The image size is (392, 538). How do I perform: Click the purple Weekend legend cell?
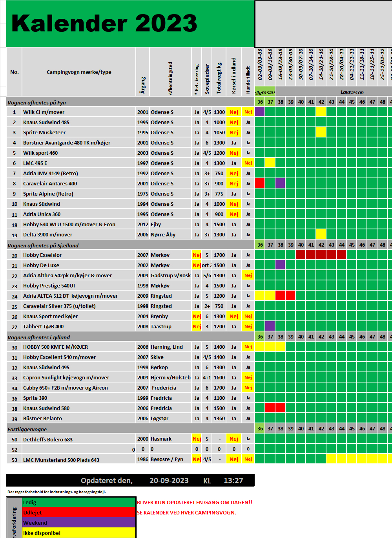pos(79,523)
